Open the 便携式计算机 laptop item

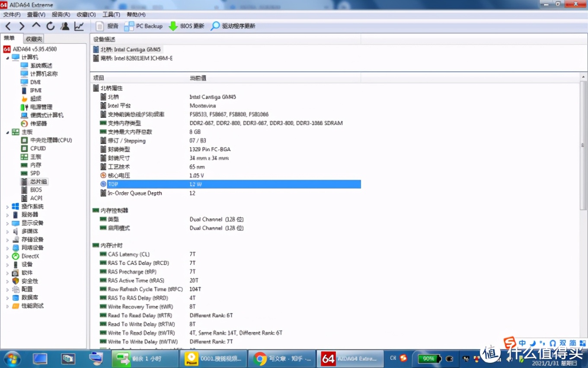click(x=42, y=115)
